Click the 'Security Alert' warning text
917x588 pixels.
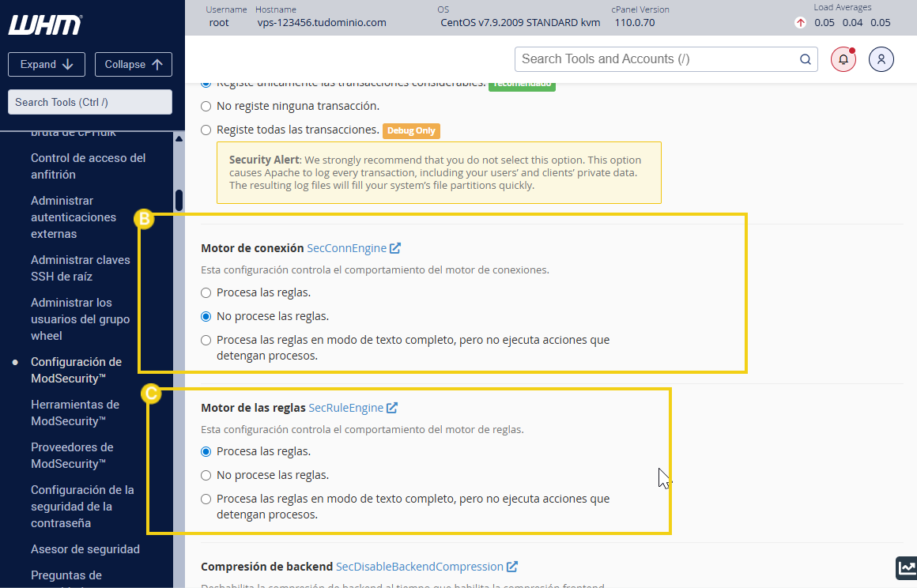click(435, 172)
